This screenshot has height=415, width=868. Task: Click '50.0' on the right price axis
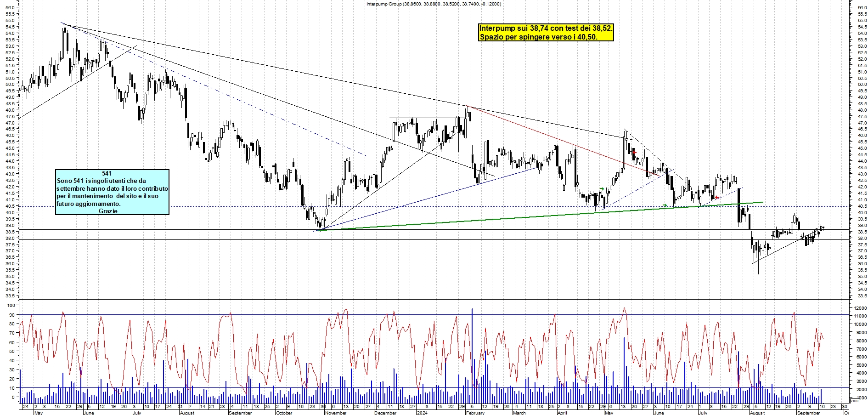coord(862,85)
